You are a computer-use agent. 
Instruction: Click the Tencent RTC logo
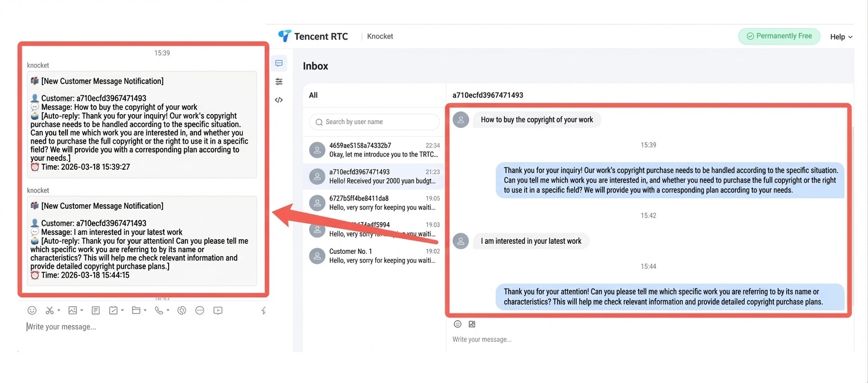(313, 36)
